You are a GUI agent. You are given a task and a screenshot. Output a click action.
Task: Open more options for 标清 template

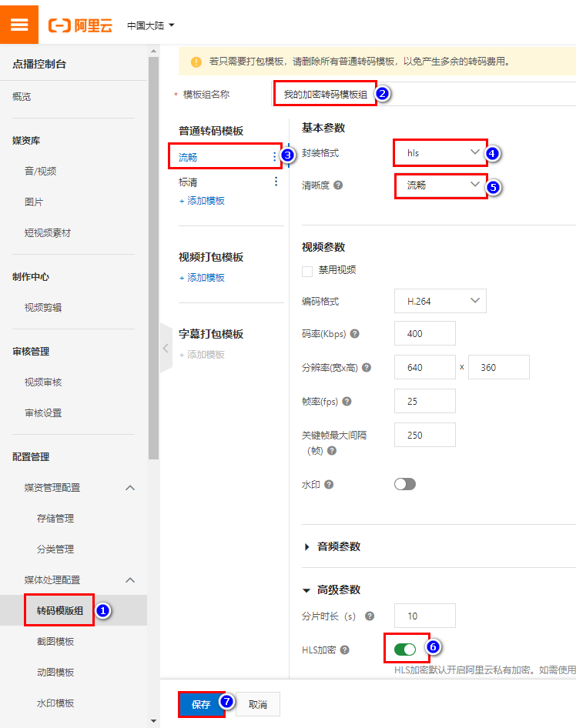[276, 182]
